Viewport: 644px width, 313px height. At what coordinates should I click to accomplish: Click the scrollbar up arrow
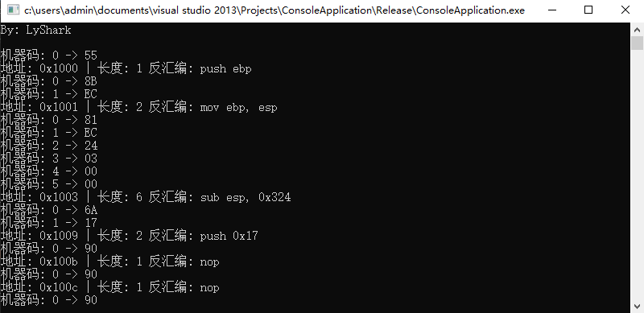click(637, 29)
